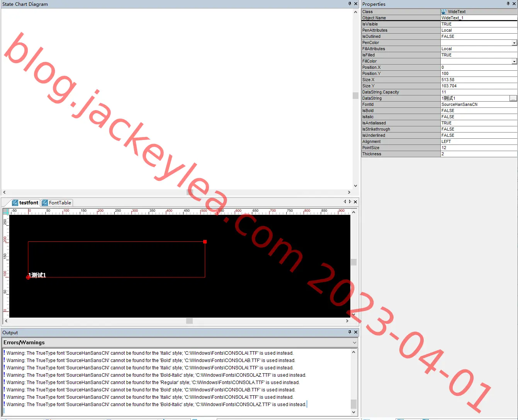Toggle the IsBold value FALSE
The height and width of the screenshot is (420, 518).
point(479,111)
